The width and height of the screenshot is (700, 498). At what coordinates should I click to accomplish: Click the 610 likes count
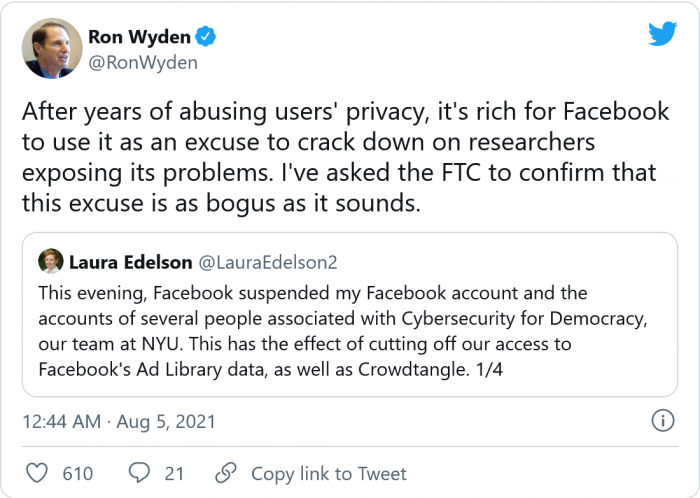(x=77, y=473)
